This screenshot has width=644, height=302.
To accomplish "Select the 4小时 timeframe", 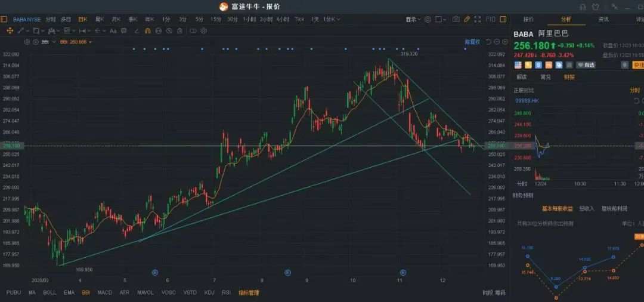I will coord(283,19).
